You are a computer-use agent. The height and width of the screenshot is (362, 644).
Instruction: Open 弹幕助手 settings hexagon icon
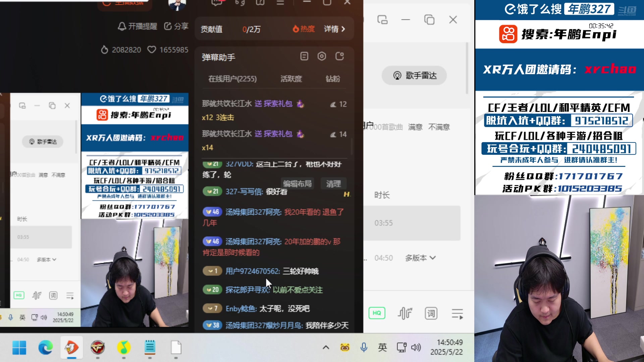click(x=322, y=56)
